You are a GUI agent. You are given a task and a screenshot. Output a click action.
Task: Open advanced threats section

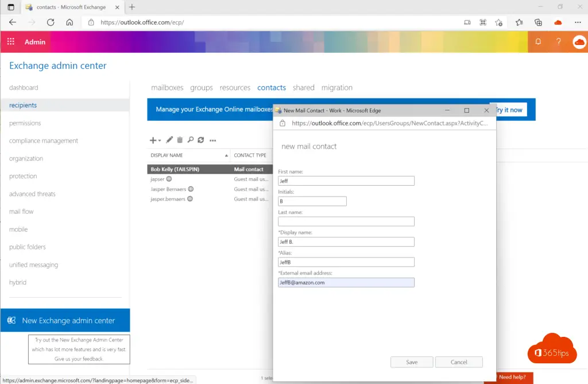(x=32, y=194)
